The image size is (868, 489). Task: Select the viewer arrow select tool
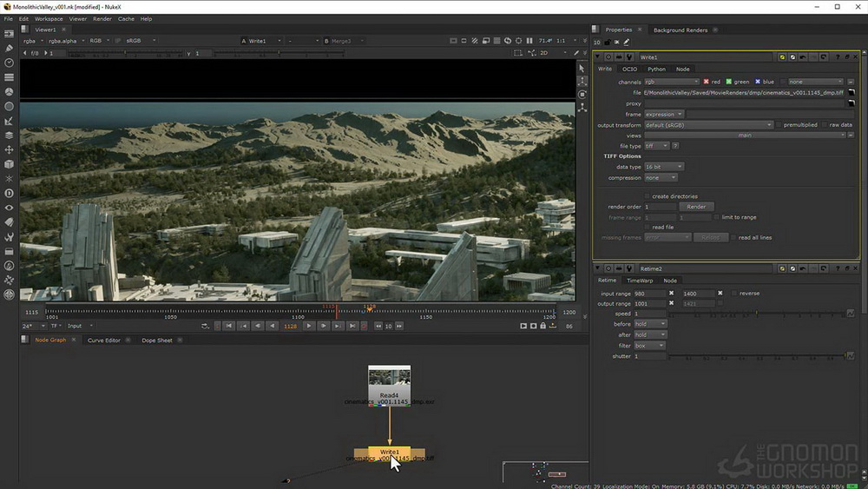click(x=582, y=68)
